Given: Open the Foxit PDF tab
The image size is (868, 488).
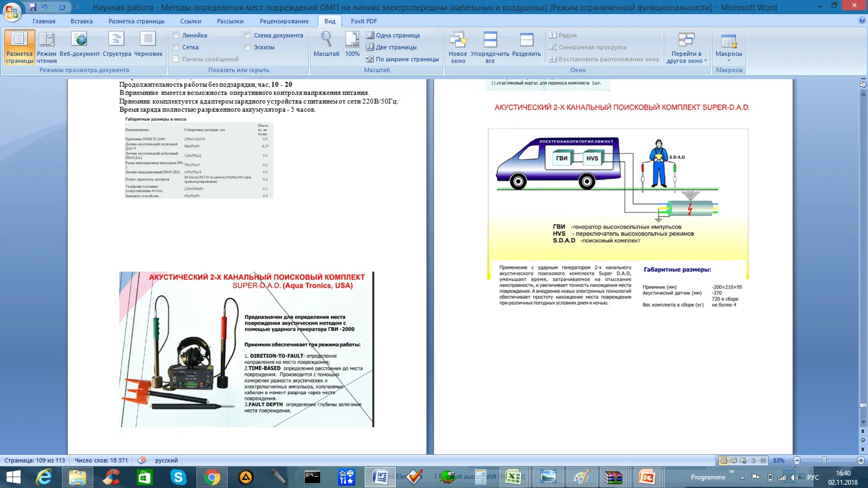Looking at the screenshot, I should pos(363,21).
